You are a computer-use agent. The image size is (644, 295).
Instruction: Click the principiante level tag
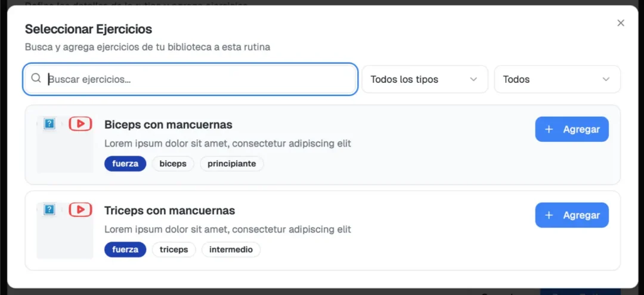[231, 164]
